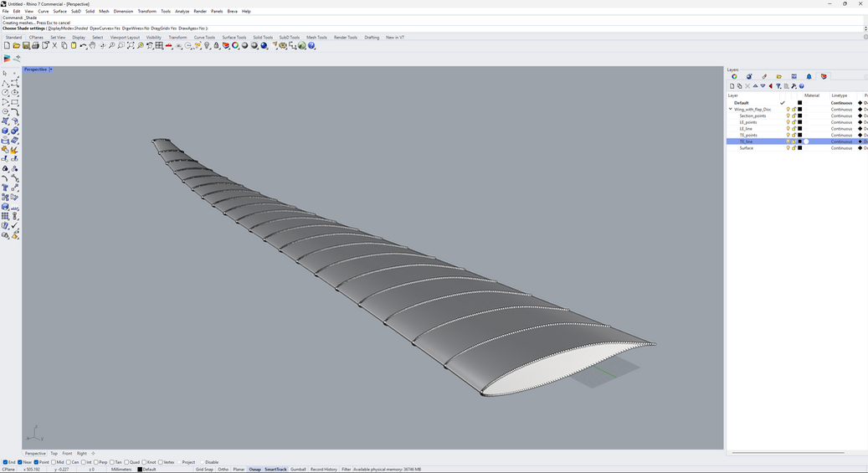Change the Default layer color swatch
Viewport: 868px width, 473px height.
pos(799,103)
